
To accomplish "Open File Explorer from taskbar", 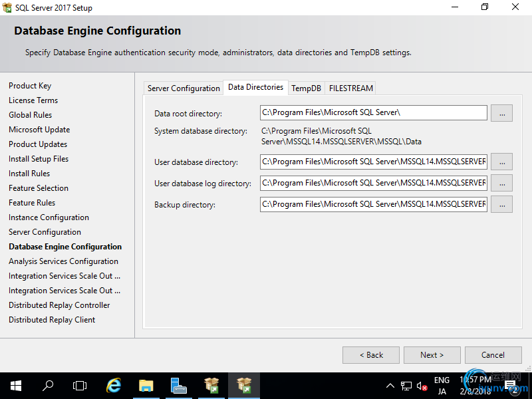I will [146, 386].
